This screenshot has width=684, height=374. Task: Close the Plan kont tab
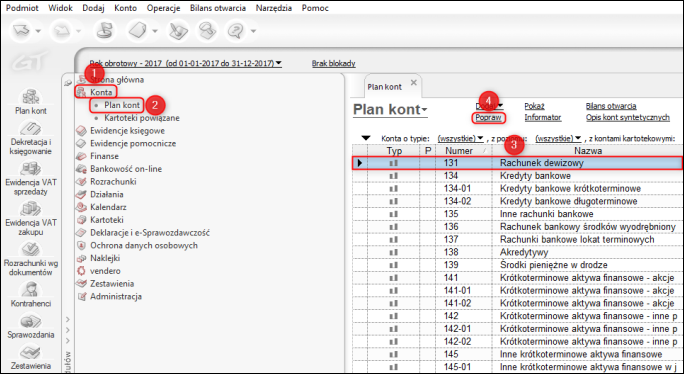pos(414,82)
